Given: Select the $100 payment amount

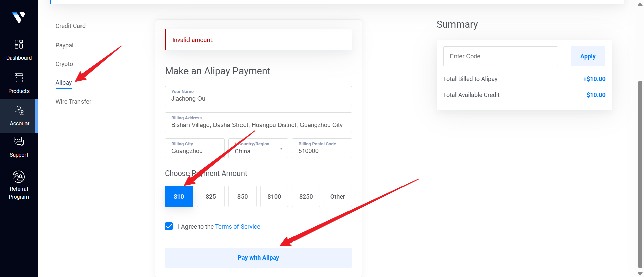Looking at the screenshot, I should pyautogui.click(x=274, y=196).
